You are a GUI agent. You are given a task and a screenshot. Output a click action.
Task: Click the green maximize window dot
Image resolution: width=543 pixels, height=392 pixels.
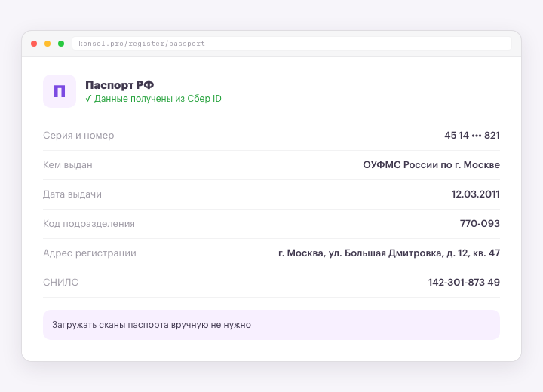click(61, 44)
